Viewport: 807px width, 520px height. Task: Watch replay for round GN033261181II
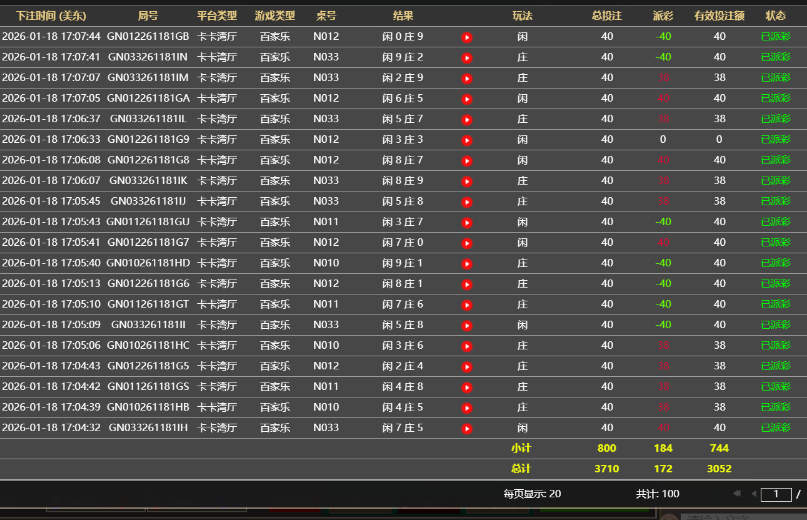pos(467,325)
